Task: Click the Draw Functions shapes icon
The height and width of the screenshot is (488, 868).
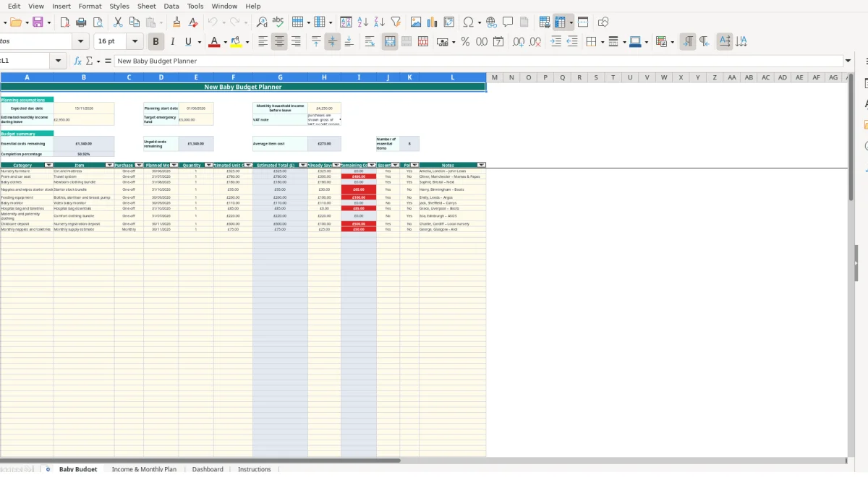Action: [x=603, y=22]
